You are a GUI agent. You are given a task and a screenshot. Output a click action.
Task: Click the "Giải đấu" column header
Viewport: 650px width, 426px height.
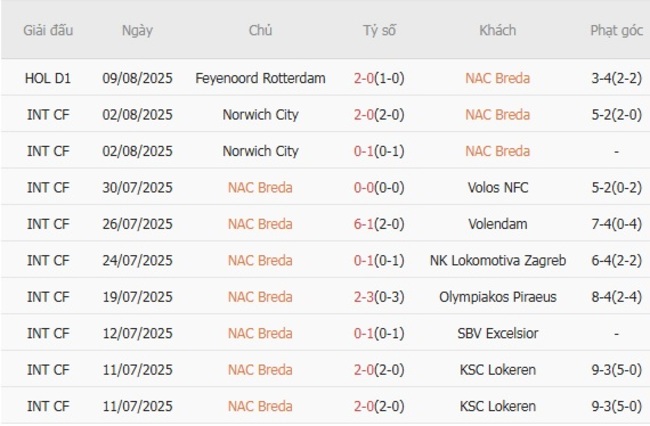click(48, 30)
